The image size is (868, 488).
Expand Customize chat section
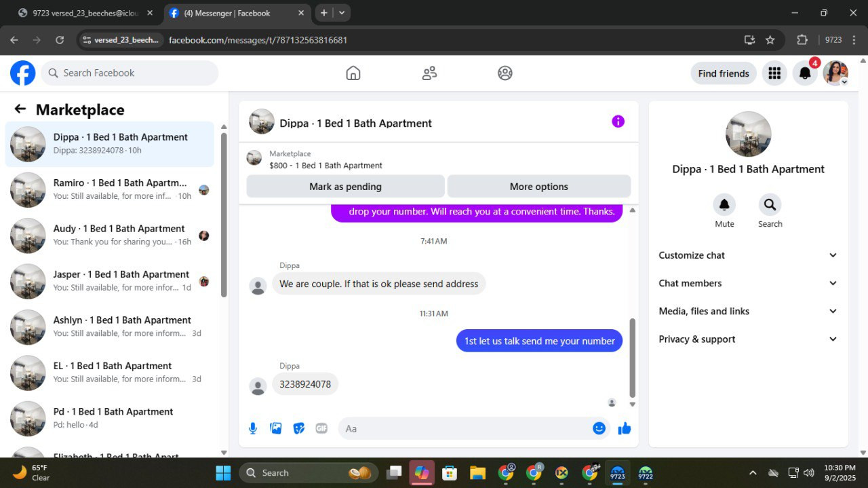click(748, 255)
